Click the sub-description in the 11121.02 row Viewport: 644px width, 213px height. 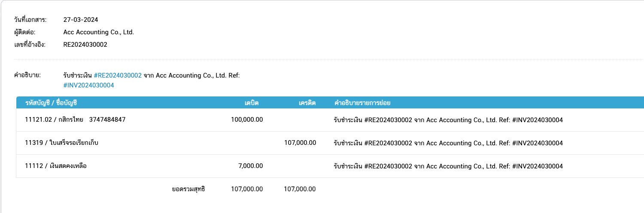pyautogui.click(x=448, y=120)
